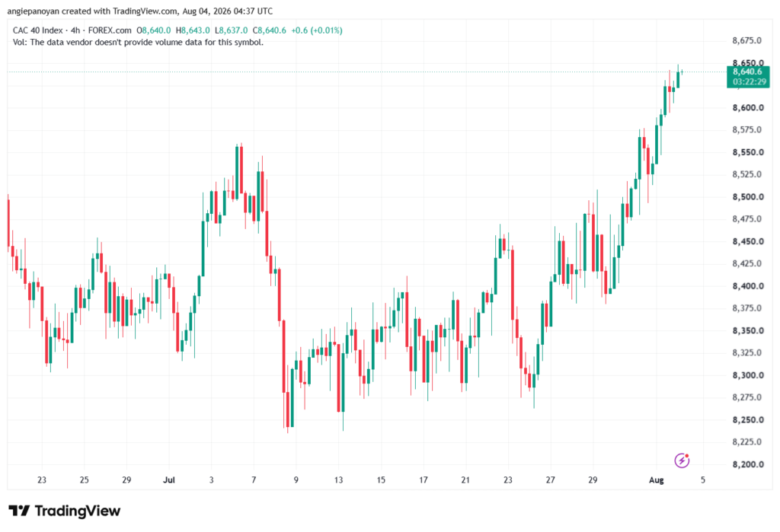Click the 8,675.0 price scale label

coord(746,40)
